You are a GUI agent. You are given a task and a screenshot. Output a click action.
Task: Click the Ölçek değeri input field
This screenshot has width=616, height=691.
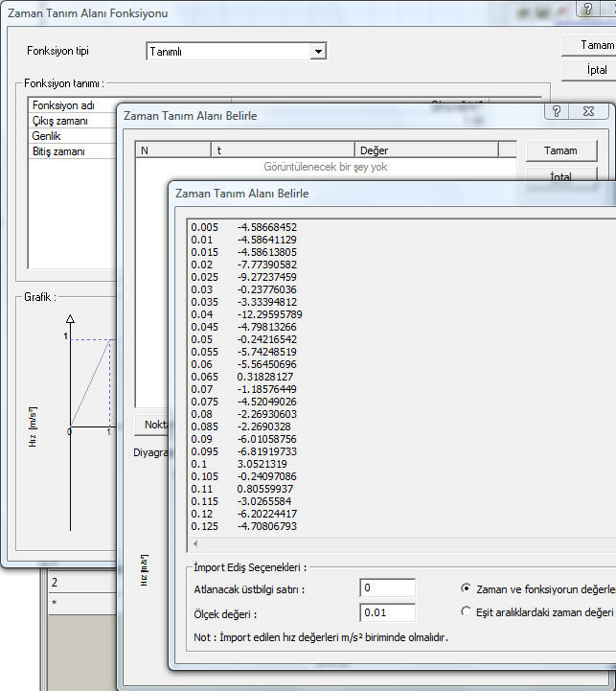[387, 612]
